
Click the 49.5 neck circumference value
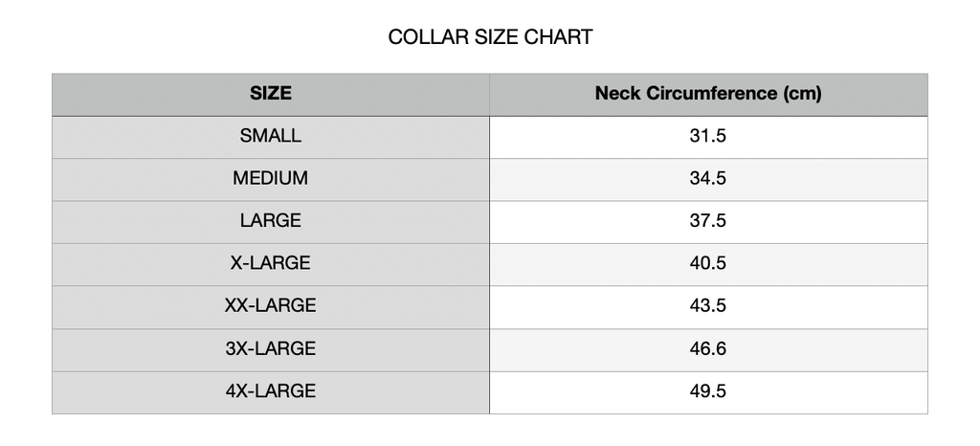[x=708, y=390]
